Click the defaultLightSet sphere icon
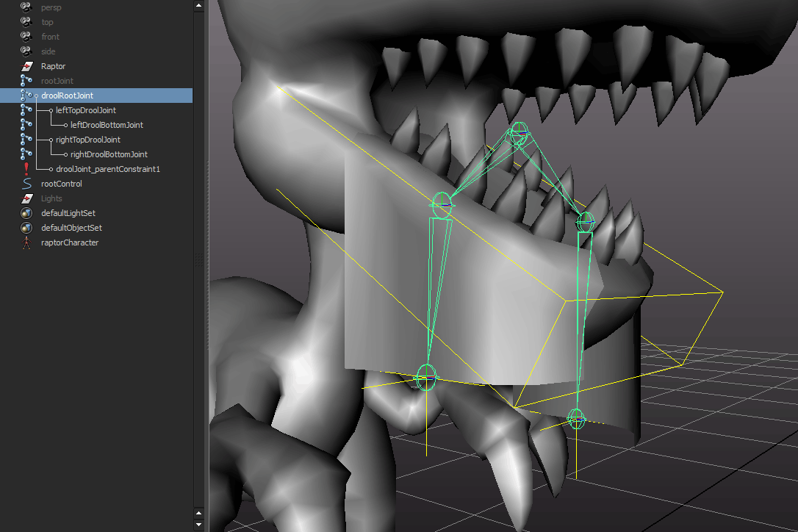This screenshot has width=798, height=532. click(x=26, y=213)
